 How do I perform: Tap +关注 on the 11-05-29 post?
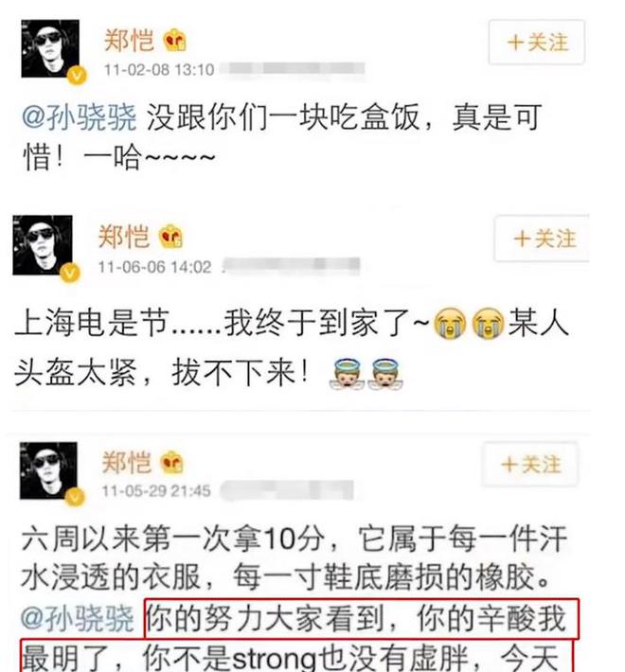tap(530, 464)
